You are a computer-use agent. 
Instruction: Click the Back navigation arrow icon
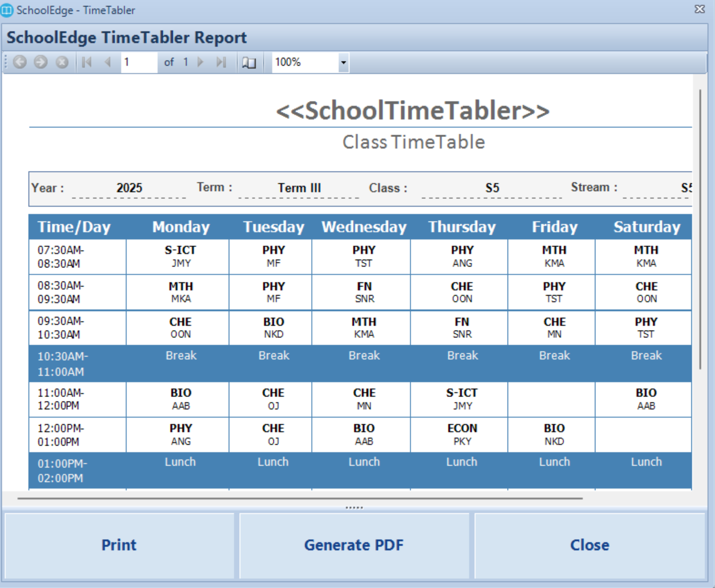click(x=20, y=62)
